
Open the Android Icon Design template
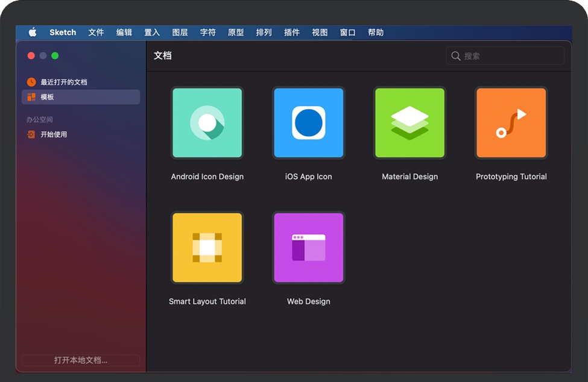pyautogui.click(x=207, y=123)
